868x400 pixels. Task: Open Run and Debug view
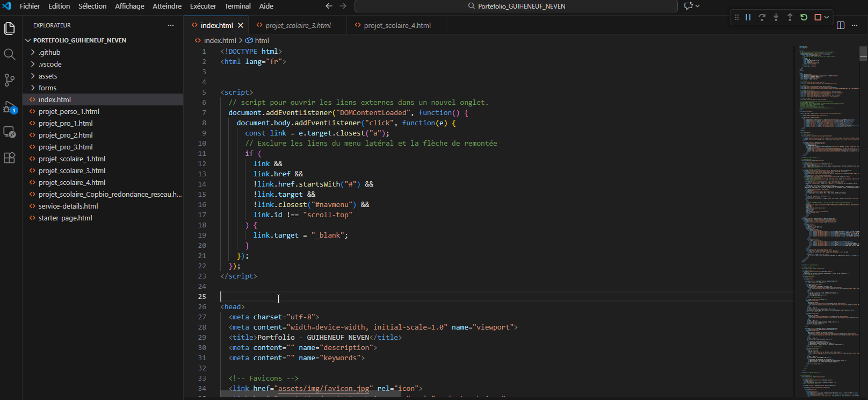click(x=9, y=107)
